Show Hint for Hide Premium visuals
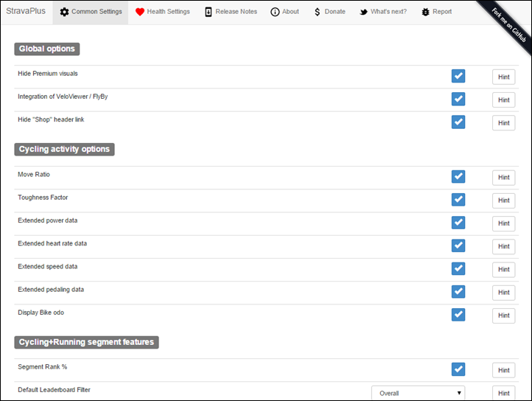Image resolution: width=532 pixels, height=401 pixels. coord(503,77)
